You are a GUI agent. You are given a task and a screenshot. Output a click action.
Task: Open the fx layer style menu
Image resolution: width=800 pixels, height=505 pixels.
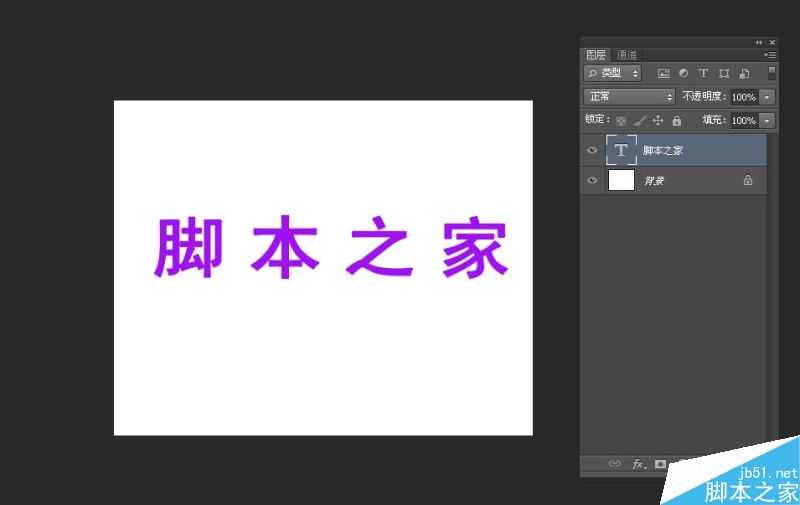coord(639,464)
